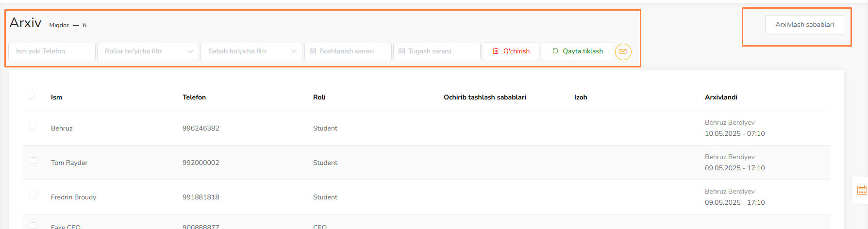Tick the checkbox next to Fredrin Broudy
This screenshot has width=868, height=229.
tap(33, 195)
